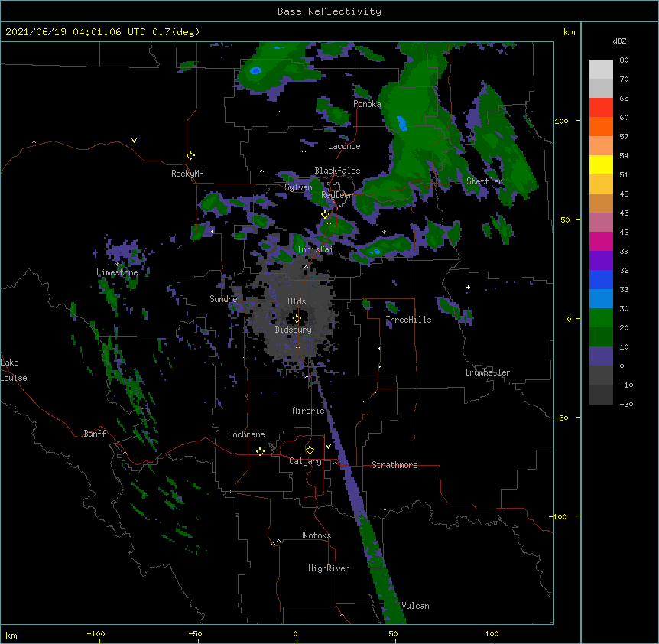The height and width of the screenshot is (644, 659).
Task: Click the Calgary city label
Action: coord(305,461)
